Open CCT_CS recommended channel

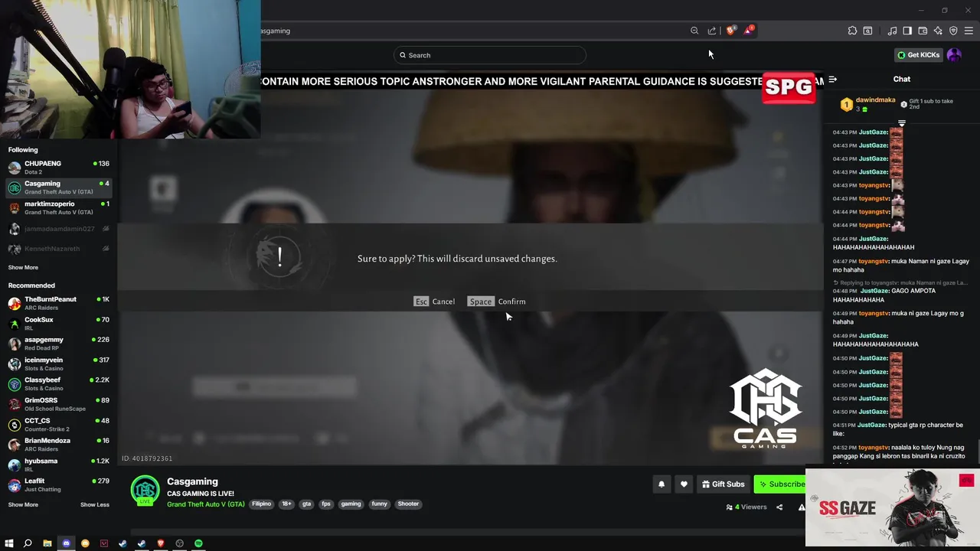pos(59,424)
